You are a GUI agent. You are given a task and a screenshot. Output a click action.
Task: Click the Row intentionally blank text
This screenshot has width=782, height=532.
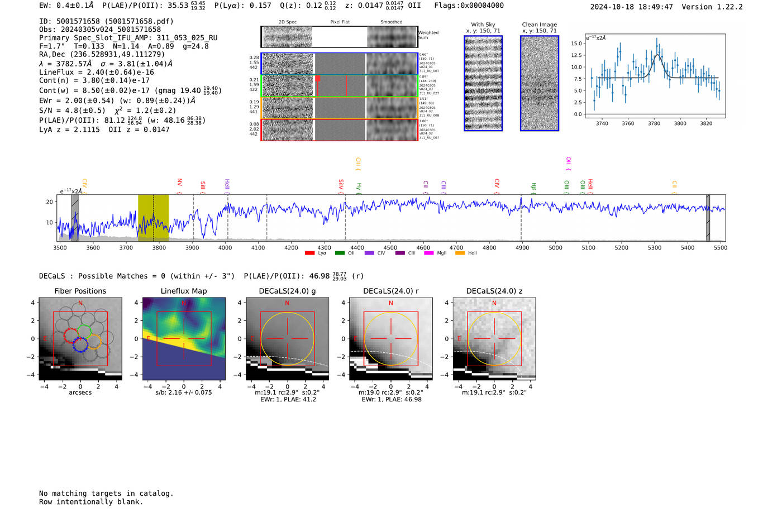coord(91,502)
